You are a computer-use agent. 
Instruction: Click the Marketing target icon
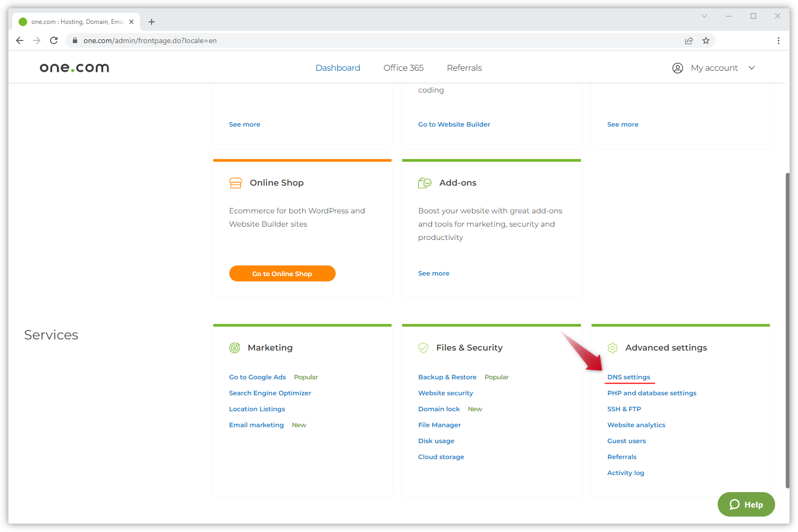click(x=235, y=348)
